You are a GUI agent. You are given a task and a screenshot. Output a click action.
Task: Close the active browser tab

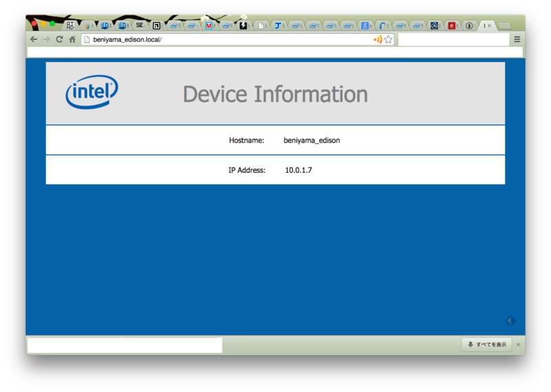click(x=490, y=25)
